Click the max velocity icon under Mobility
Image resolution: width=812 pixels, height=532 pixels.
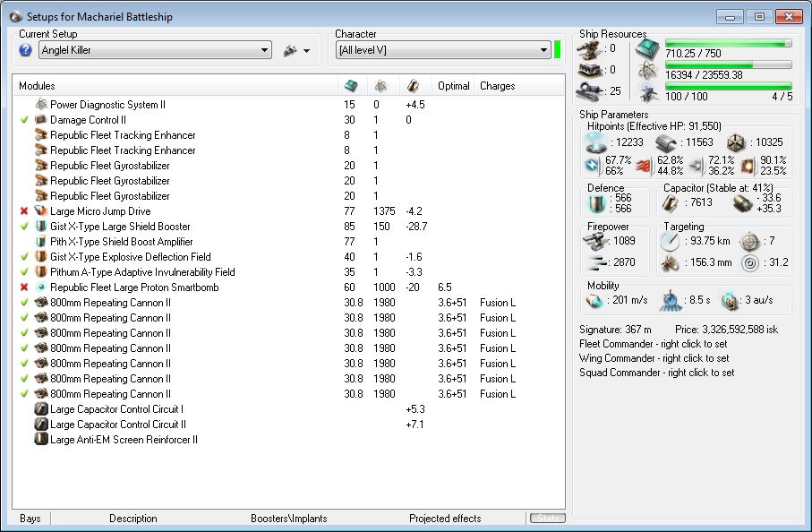[x=594, y=298]
